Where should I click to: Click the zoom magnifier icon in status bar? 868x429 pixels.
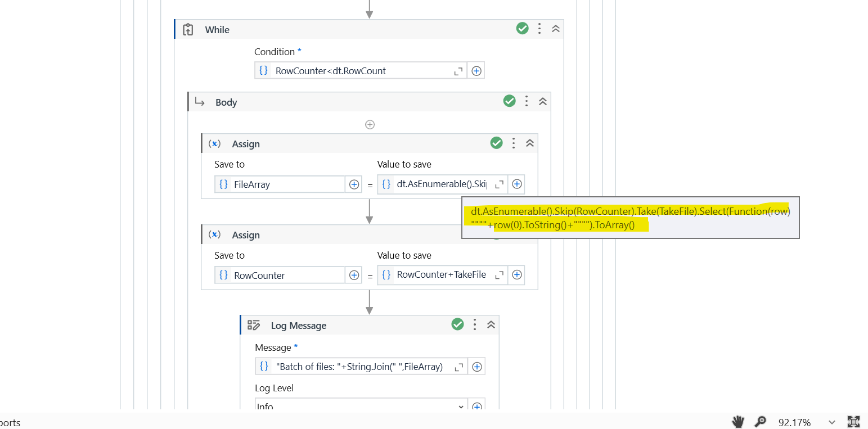click(760, 422)
